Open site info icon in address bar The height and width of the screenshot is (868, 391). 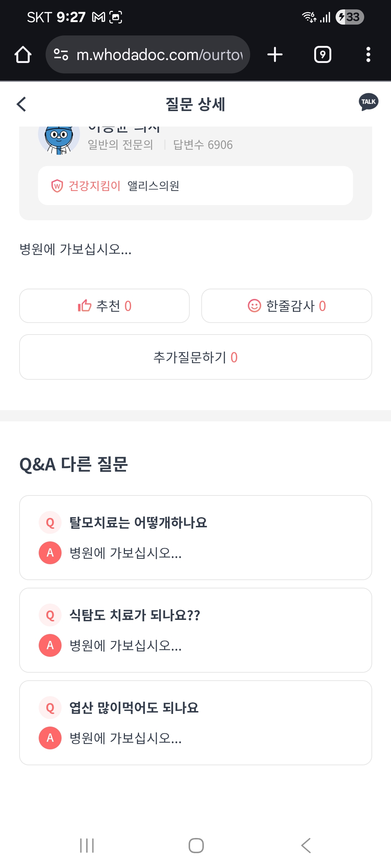pyautogui.click(x=61, y=55)
